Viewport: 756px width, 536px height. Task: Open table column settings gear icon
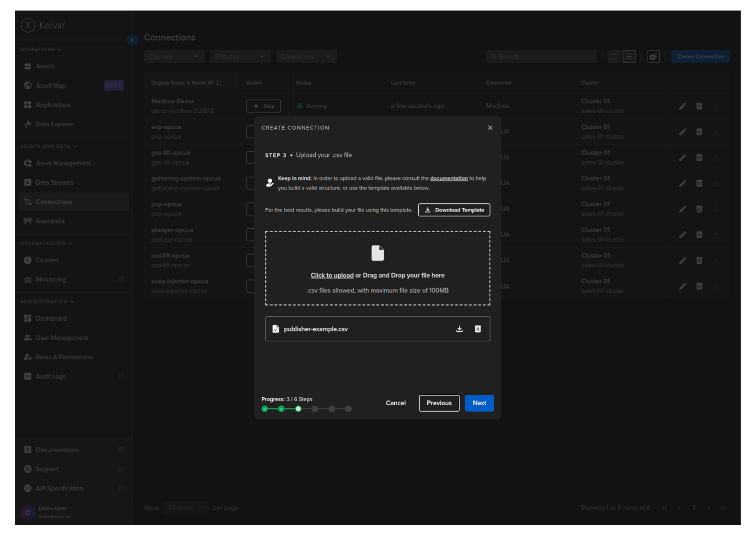coord(653,56)
